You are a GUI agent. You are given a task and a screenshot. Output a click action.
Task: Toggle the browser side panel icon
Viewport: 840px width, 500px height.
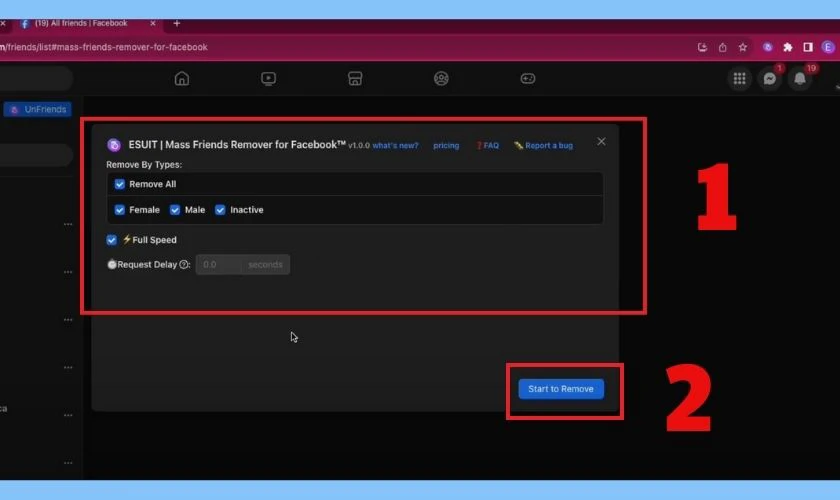click(808, 47)
